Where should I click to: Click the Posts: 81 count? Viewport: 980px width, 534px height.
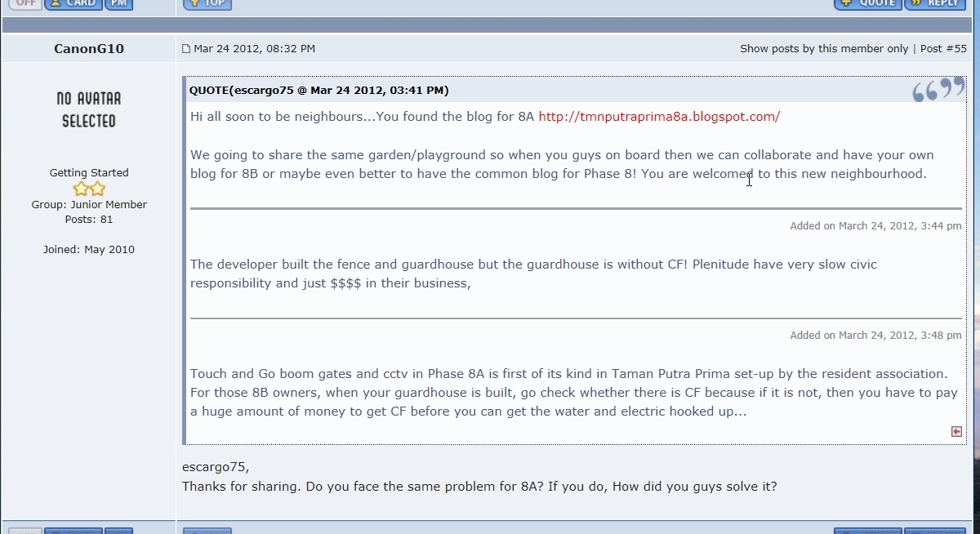point(89,220)
